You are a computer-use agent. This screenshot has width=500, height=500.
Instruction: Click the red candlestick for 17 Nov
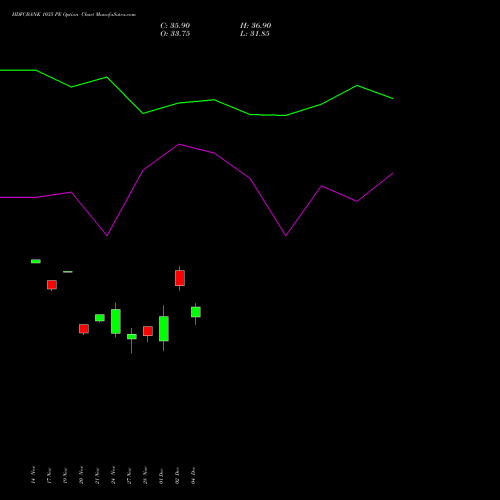(52, 285)
